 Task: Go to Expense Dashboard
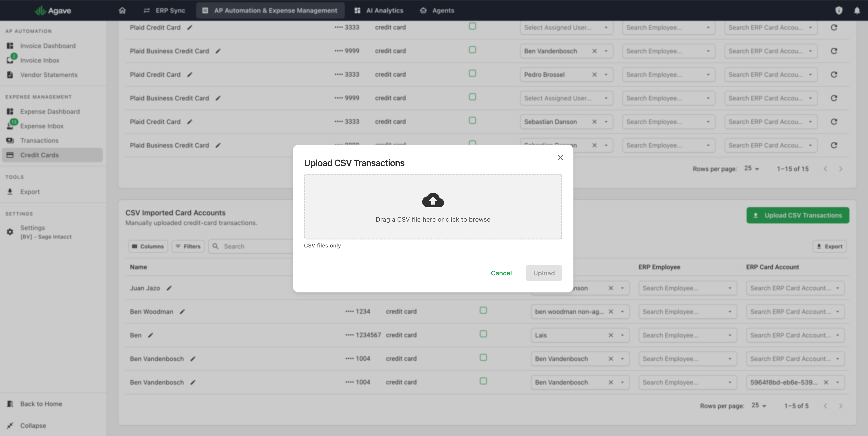tap(50, 111)
